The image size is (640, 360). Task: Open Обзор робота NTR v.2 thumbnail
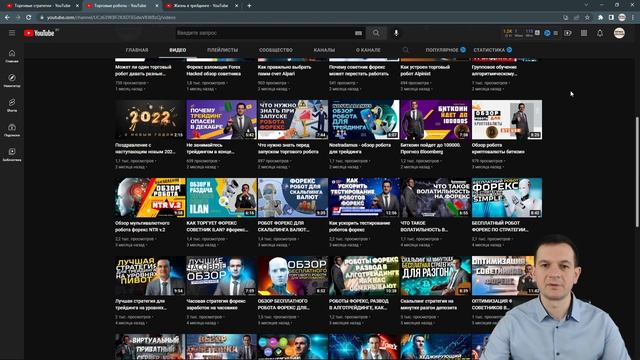coord(150,198)
